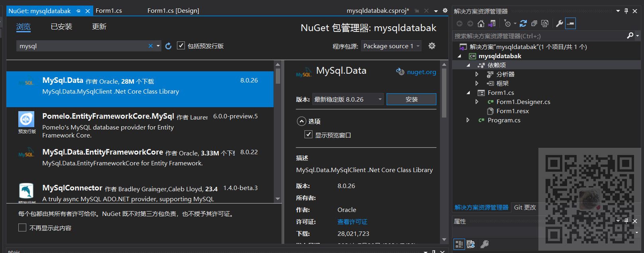Select the MySqlConnector package
This screenshot has width=644, height=253.
140,191
